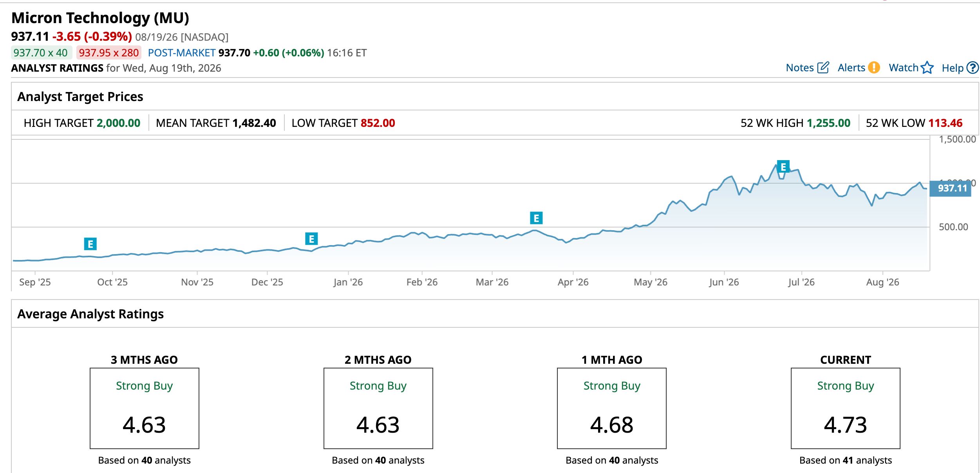Click the HIGH TARGET value 2,000.00
Image resolution: width=980 pixels, height=473 pixels.
118,123
